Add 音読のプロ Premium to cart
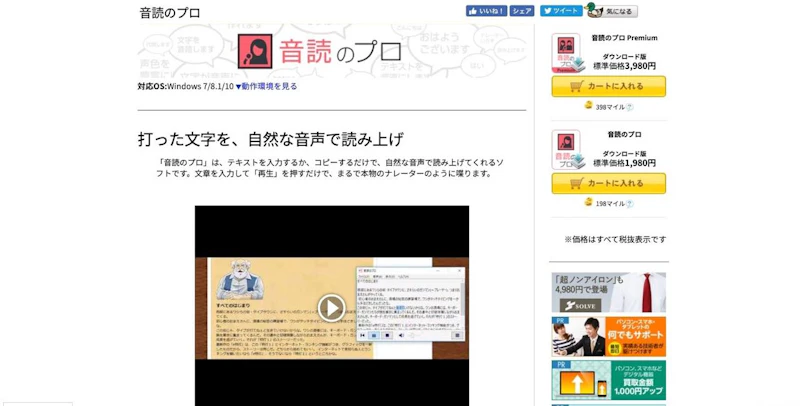 (x=609, y=86)
